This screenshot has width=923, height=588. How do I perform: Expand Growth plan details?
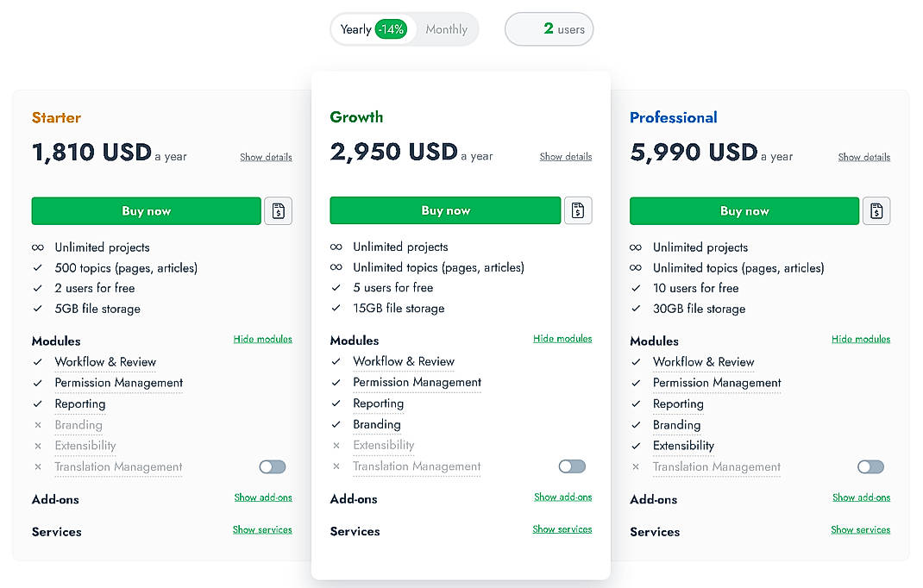pyautogui.click(x=565, y=157)
